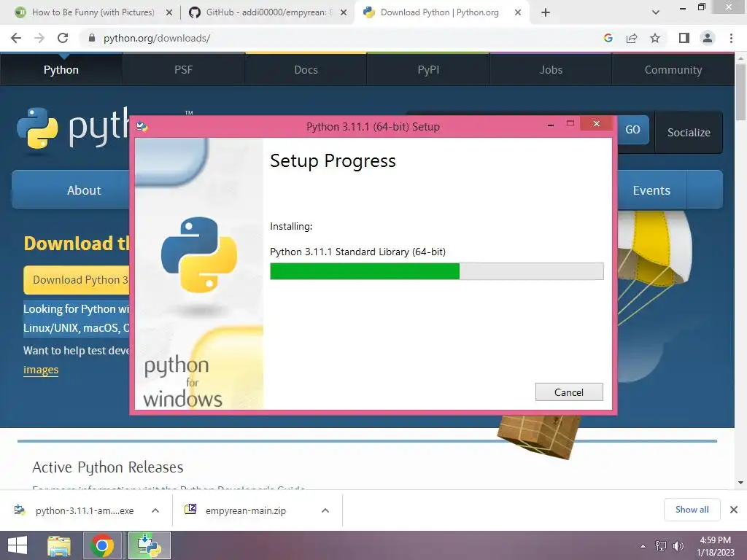Open the browser side panel icon
Screen dimensions: 747x560
click(684, 38)
